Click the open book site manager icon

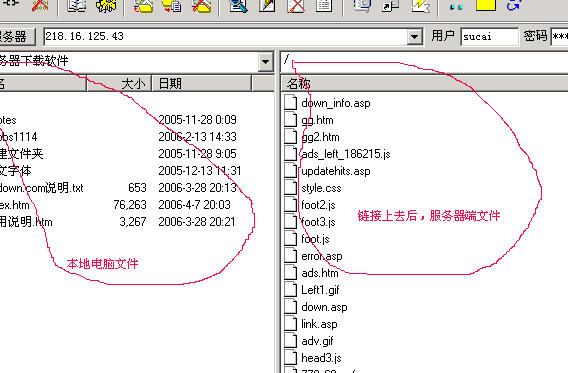coord(77,5)
